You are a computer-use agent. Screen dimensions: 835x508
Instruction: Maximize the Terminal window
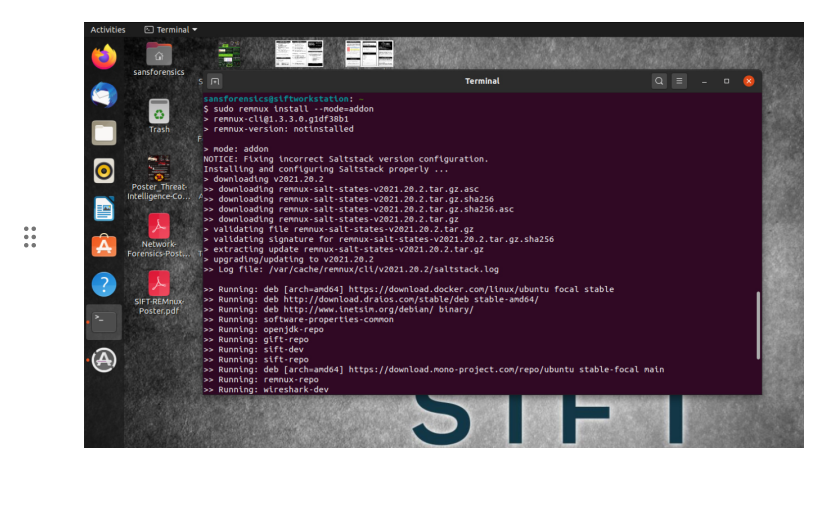pos(726,81)
